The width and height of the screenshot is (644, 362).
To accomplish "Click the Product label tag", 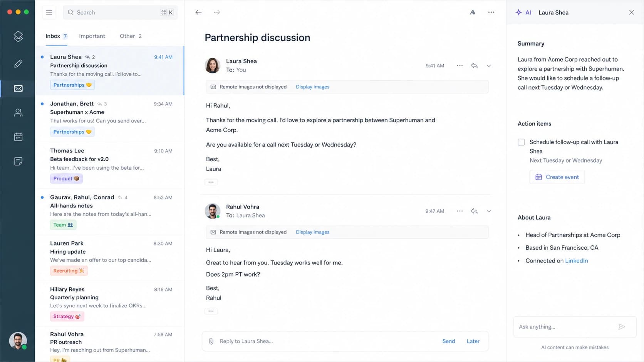I will click(x=66, y=178).
